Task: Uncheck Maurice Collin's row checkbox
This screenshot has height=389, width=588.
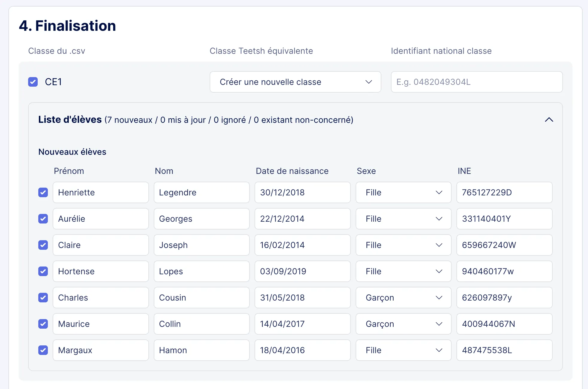Action: (x=43, y=324)
